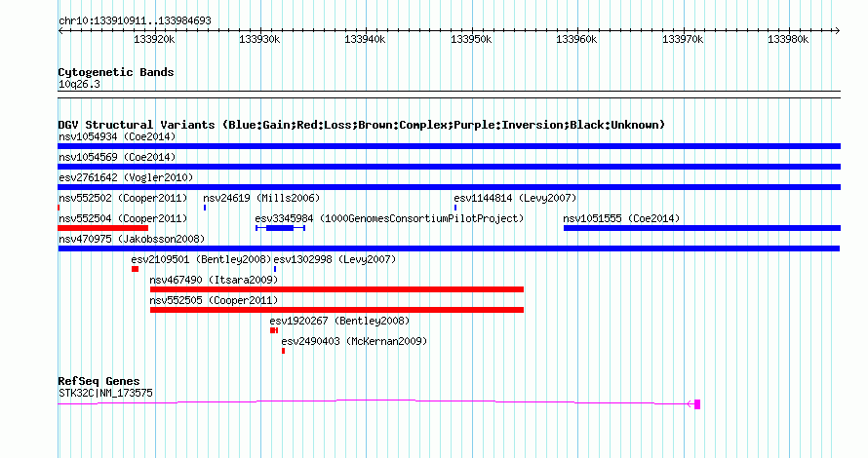Screen dimensions: 868x458
Task: Click the 133930k ruler mark
Action: [x=259, y=40]
